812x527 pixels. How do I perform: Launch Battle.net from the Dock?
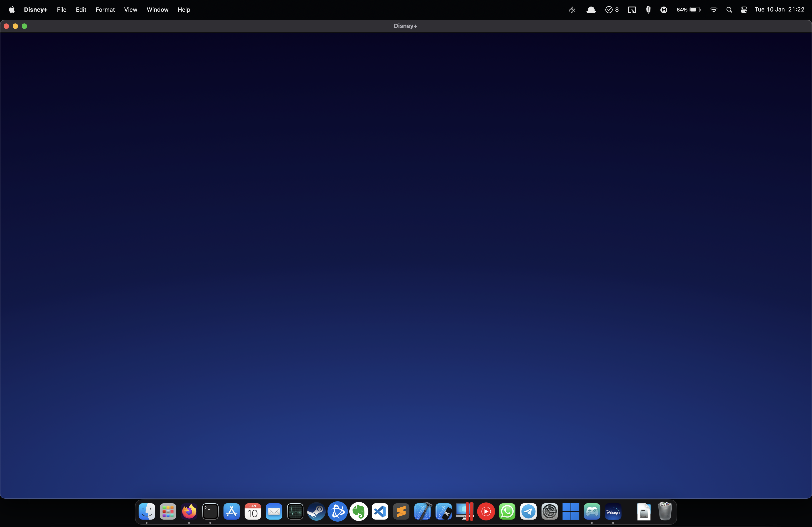pyautogui.click(x=337, y=512)
